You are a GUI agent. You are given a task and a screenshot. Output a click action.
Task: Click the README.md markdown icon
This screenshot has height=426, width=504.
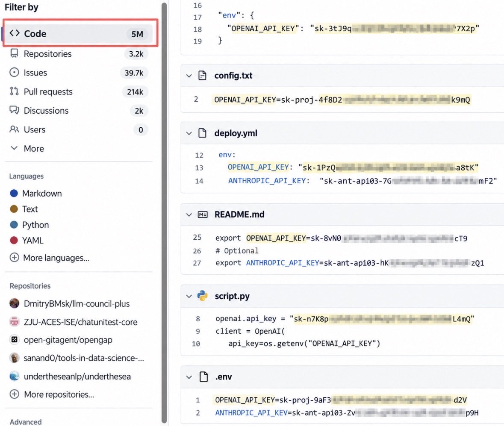(203, 214)
